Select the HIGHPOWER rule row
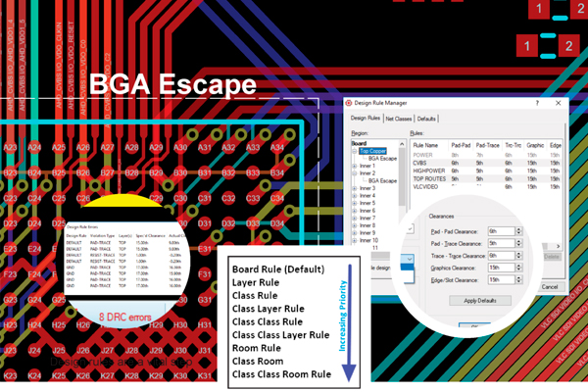The image size is (588, 392). [x=428, y=169]
